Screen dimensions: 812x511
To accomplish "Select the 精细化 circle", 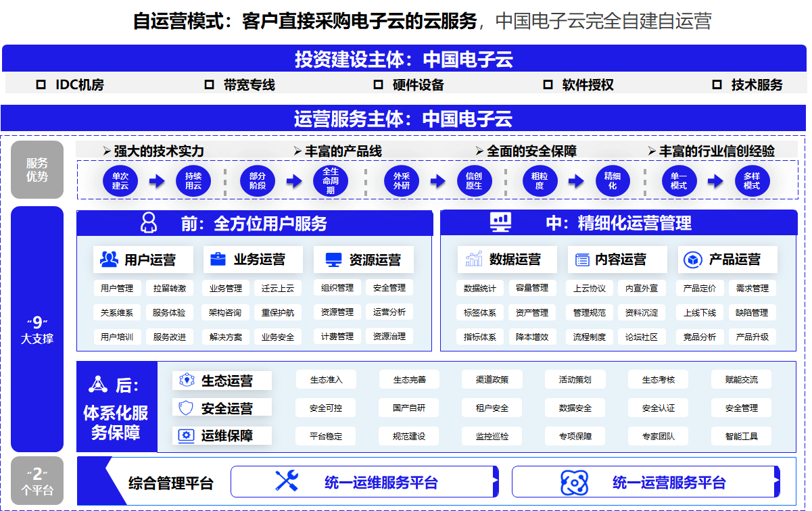I will pyautogui.click(x=613, y=180).
